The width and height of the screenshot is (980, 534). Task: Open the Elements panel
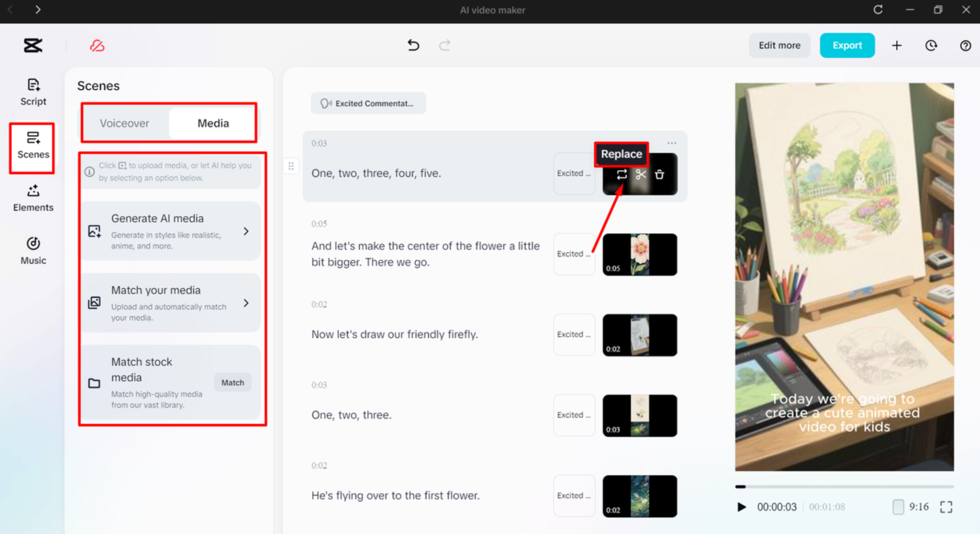[33, 198]
